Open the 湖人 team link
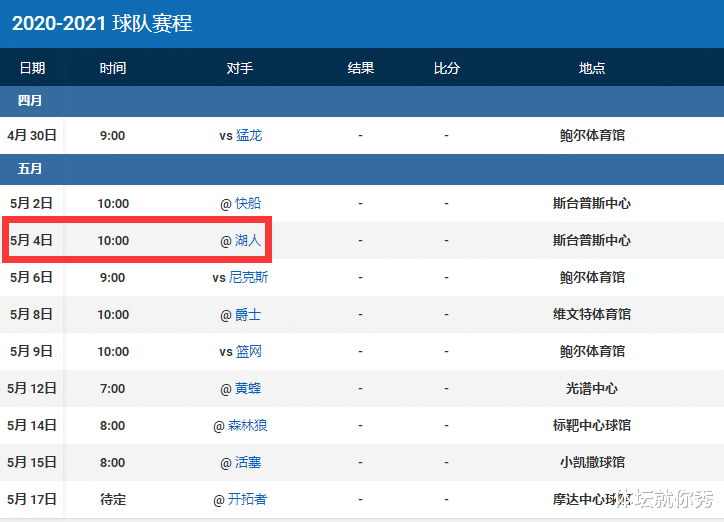The height and width of the screenshot is (522, 724). tap(248, 240)
